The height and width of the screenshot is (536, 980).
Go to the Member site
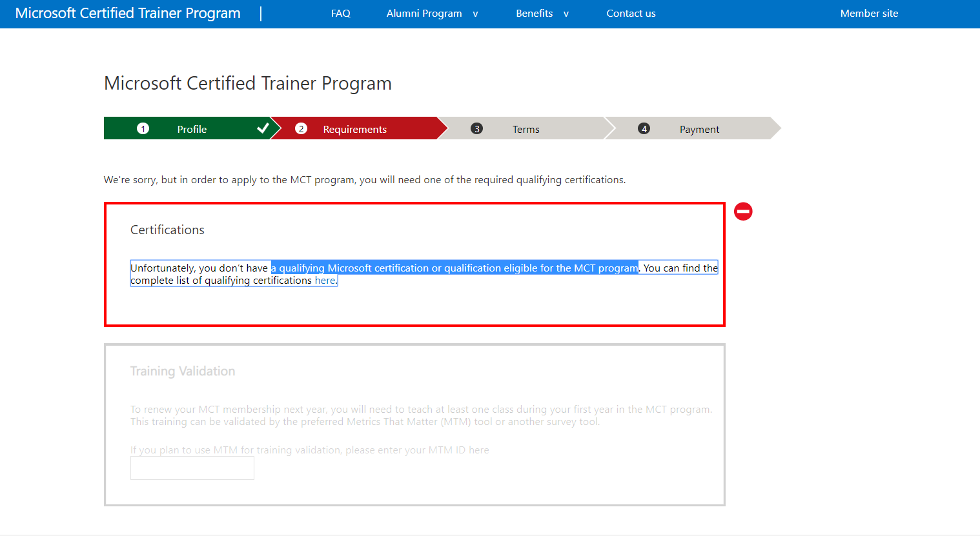pos(869,13)
